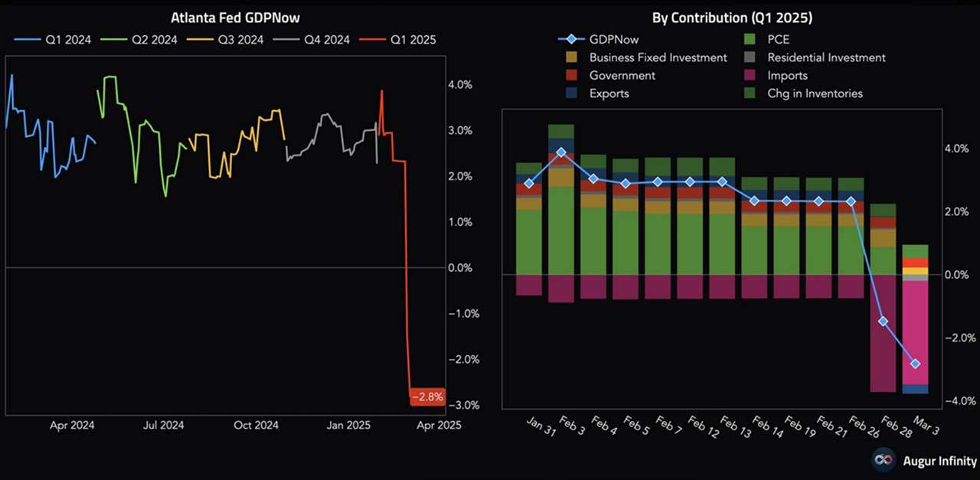Screen dimensions: 980x480
Task: Select the GDPNow marker for Feb 28
Action: (x=883, y=321)
